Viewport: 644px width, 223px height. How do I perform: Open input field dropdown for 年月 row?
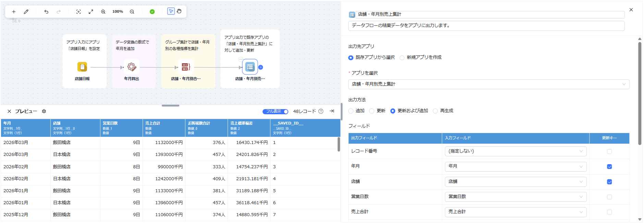515,166
